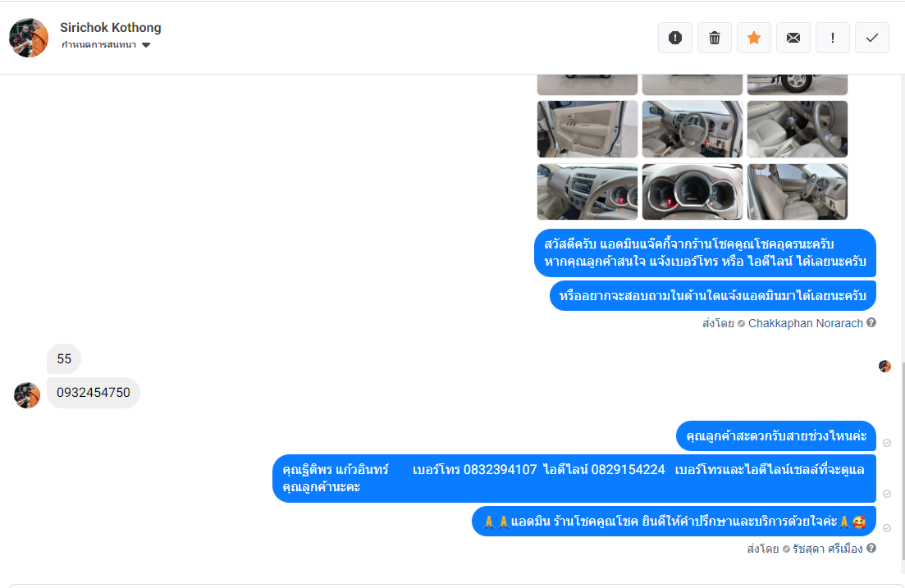
Task: Open the steering wheel interior thumbnail
Action: [692, 130]
